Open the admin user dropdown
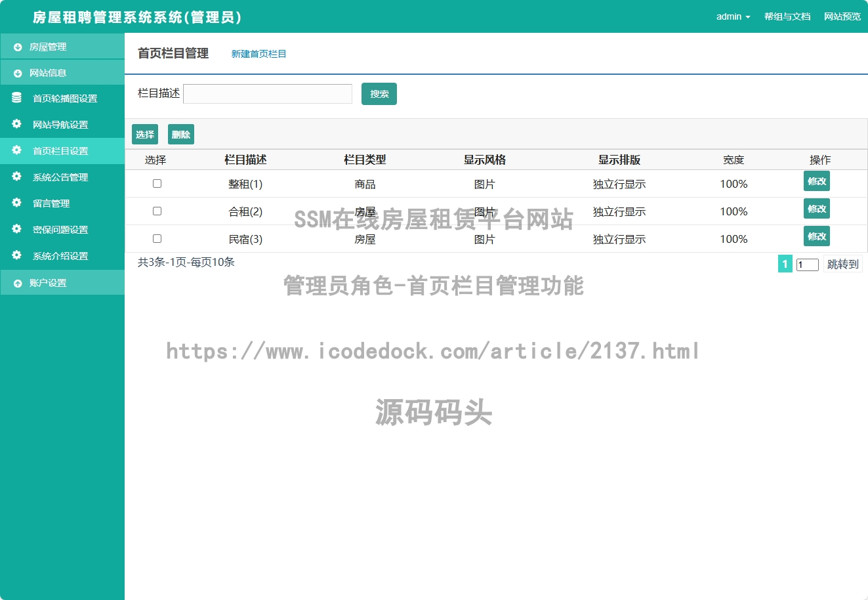The width and height of the screenshot is (868, 600). click(733, 16)
